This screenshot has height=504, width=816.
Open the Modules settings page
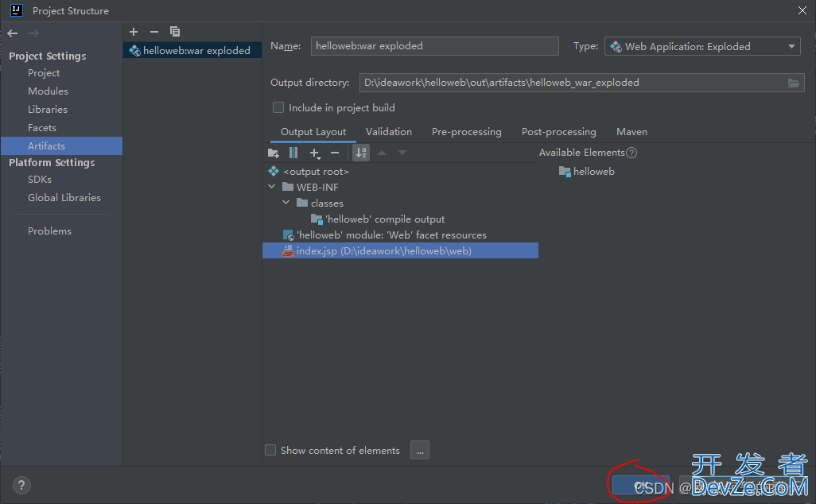point(48,91)
